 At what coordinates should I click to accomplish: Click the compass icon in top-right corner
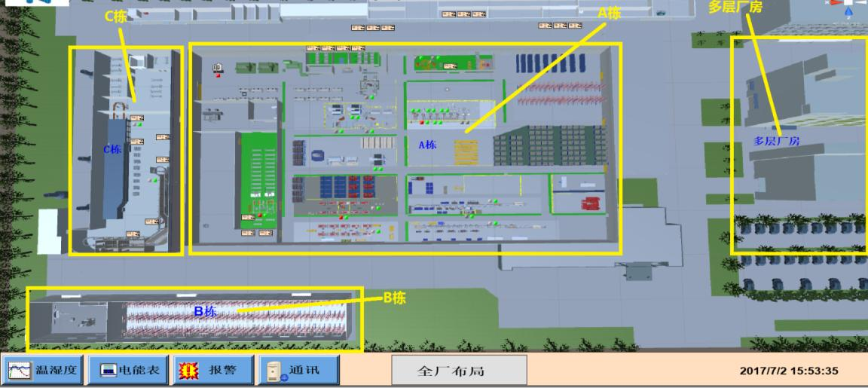tap(850, 6)
